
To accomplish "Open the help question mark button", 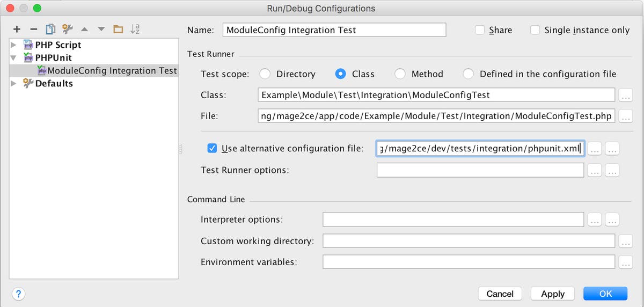I will point(18,294).
